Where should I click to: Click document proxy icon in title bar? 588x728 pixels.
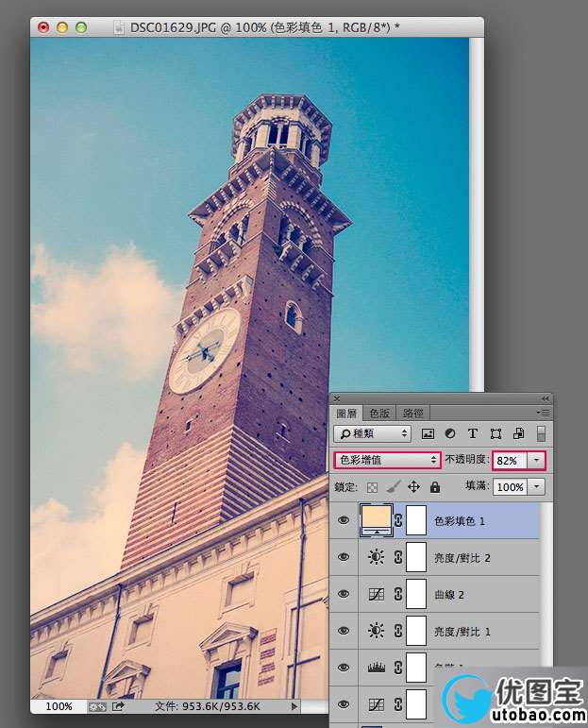point(119,27)
